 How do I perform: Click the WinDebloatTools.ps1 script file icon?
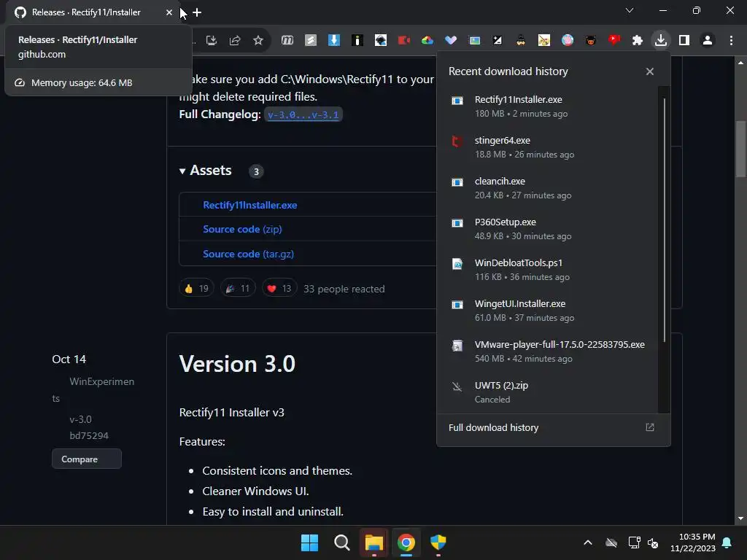(457, 263)
